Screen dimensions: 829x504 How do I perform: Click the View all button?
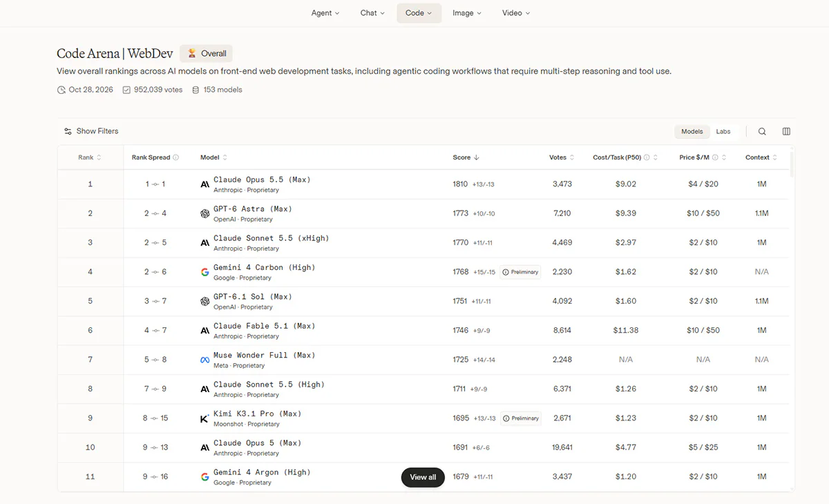click(x=423, y=477)
